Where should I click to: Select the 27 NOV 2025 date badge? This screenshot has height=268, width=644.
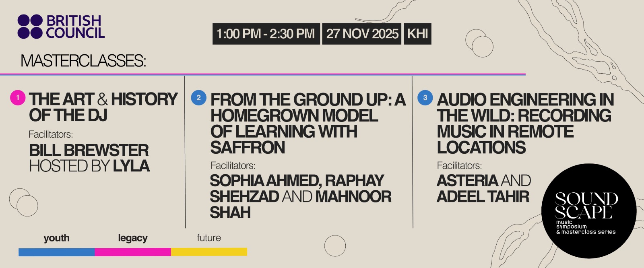(x=362, y=34)
